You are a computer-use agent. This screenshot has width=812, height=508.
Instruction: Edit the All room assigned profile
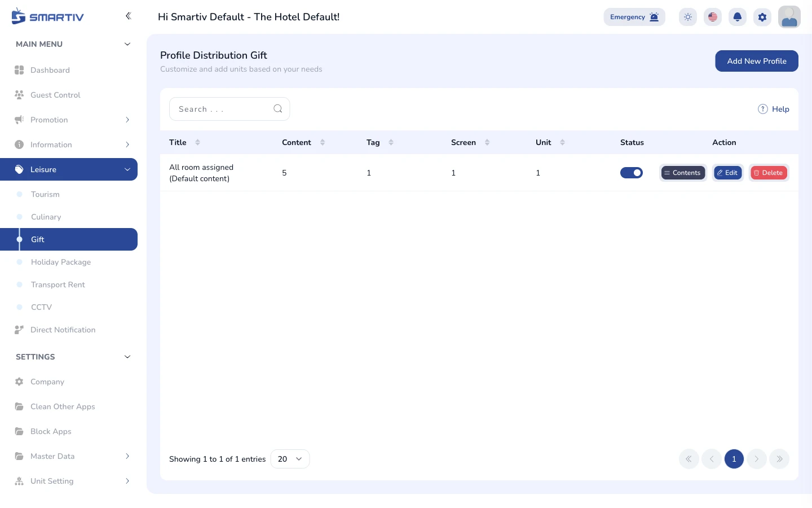click(x=728, y=173)
